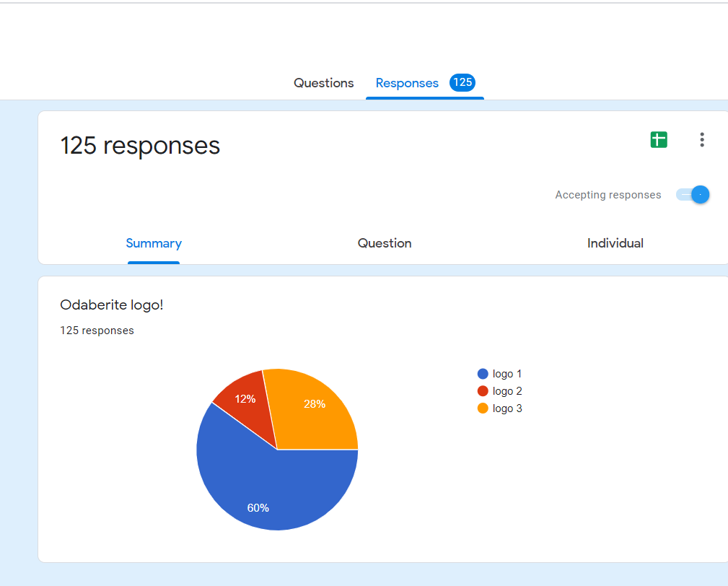
Task: Click 125 responses text under Odaberite logo!
Action: point(97,331)
